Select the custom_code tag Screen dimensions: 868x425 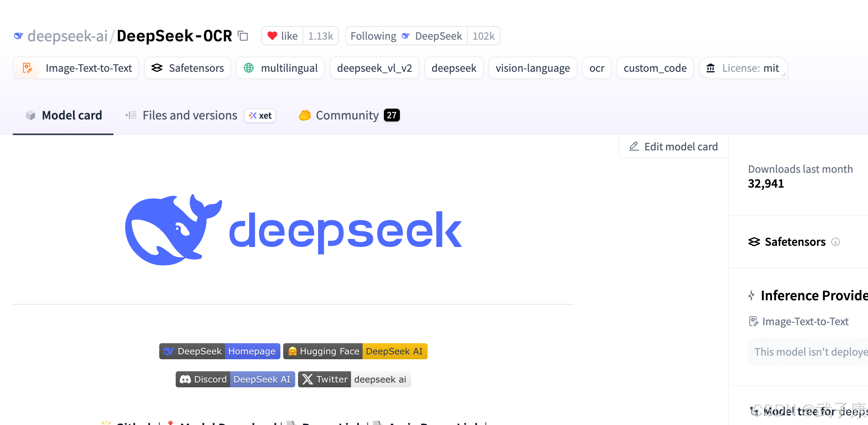pyautogui.click(x=655, y=68)
